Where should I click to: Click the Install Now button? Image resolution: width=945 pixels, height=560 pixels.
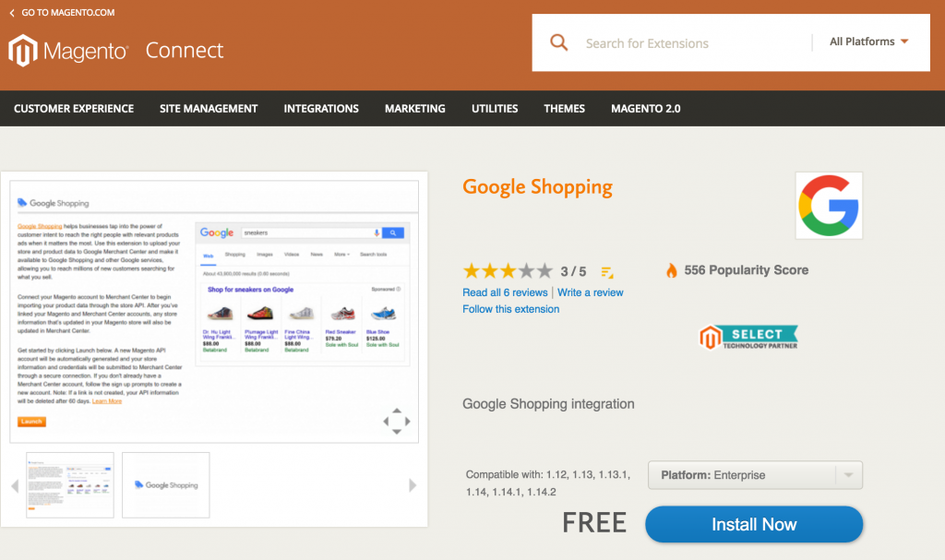click(754, 524)
